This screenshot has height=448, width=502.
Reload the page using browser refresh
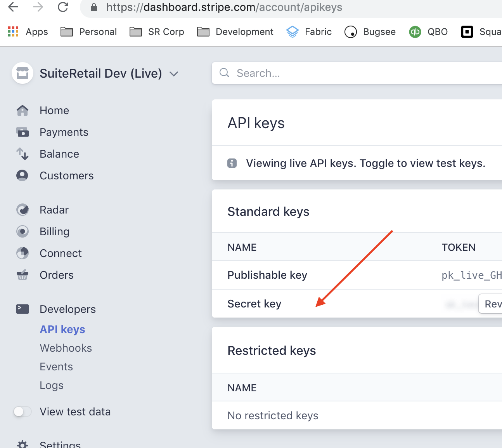click(x=63, y=7)
